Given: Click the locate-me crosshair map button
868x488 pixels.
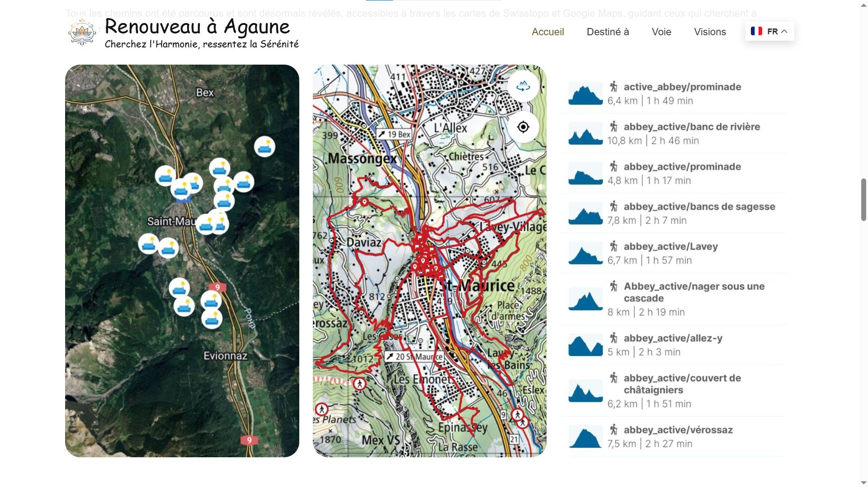Looking at the screenshot, I should click(523, 127).
